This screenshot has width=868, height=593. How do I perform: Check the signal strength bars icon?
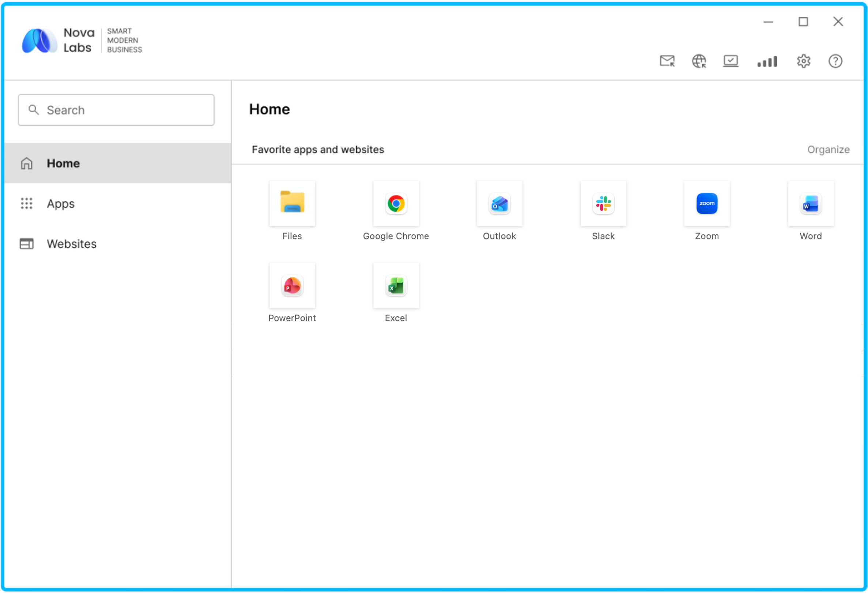pos(767,61)
